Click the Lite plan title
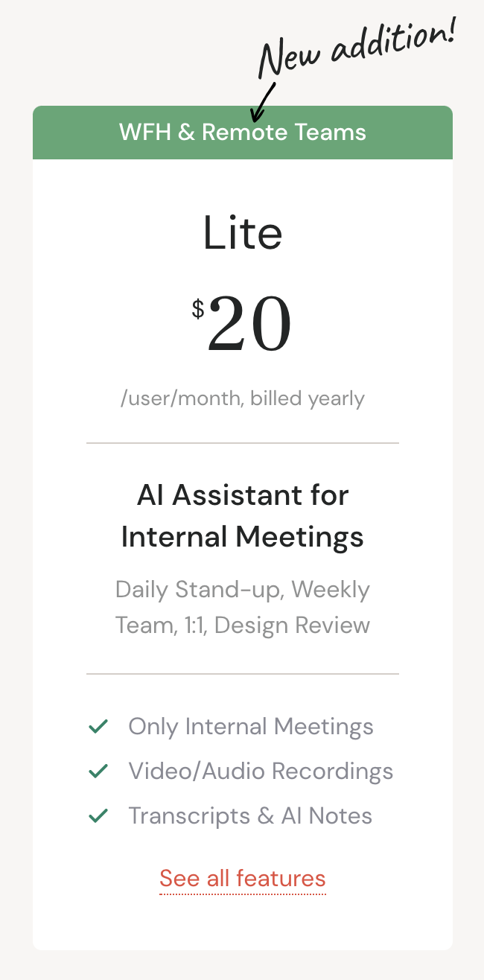The width and height of the screenshot is (484, 980). (x=243, y=233)
